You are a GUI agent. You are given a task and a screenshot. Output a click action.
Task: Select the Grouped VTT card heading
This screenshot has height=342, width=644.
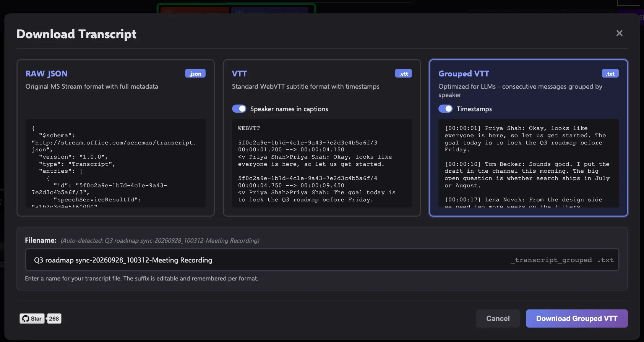pos(464,74)
